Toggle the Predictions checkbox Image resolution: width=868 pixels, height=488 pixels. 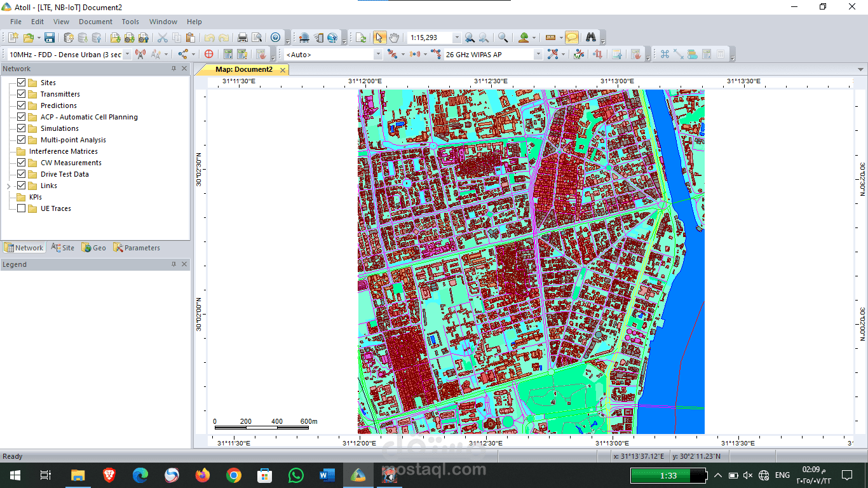click(x=22, y=105)
